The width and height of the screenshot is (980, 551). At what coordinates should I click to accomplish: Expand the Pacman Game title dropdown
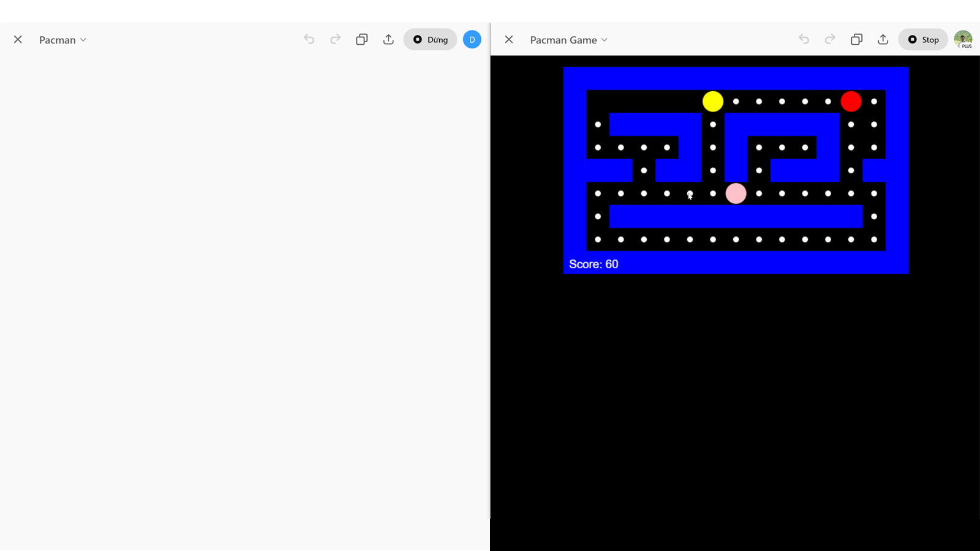[569, 40]
